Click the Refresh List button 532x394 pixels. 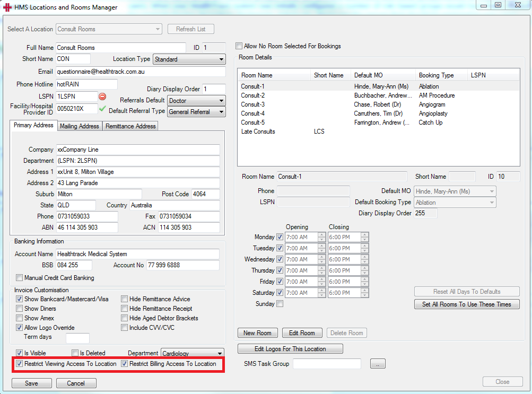tap(190, 29)
